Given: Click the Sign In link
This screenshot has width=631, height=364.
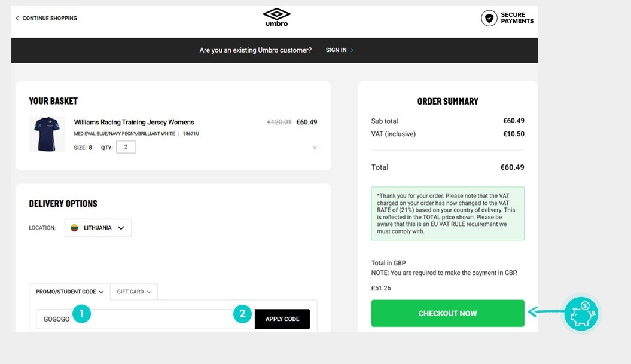Looking at the screenshot, I should 336,50.
